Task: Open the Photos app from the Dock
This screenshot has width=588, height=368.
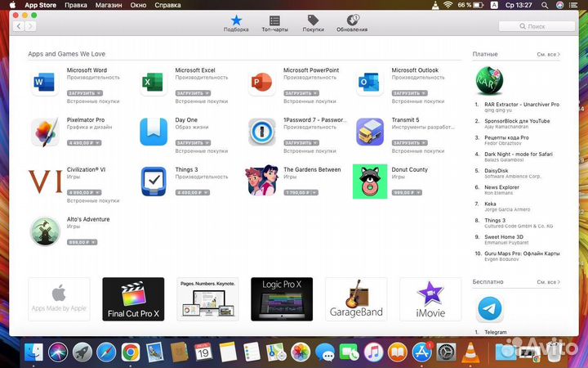Action: point(301,353)
